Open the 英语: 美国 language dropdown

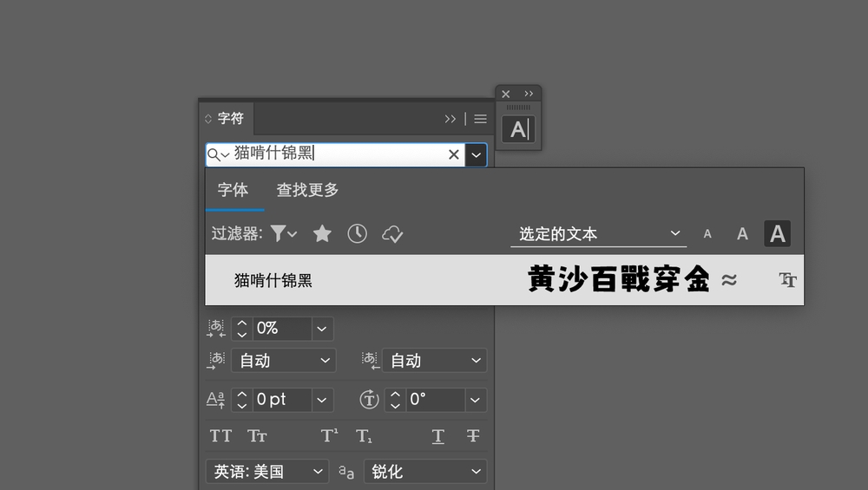pyautogui.click(x=267, y=471)
